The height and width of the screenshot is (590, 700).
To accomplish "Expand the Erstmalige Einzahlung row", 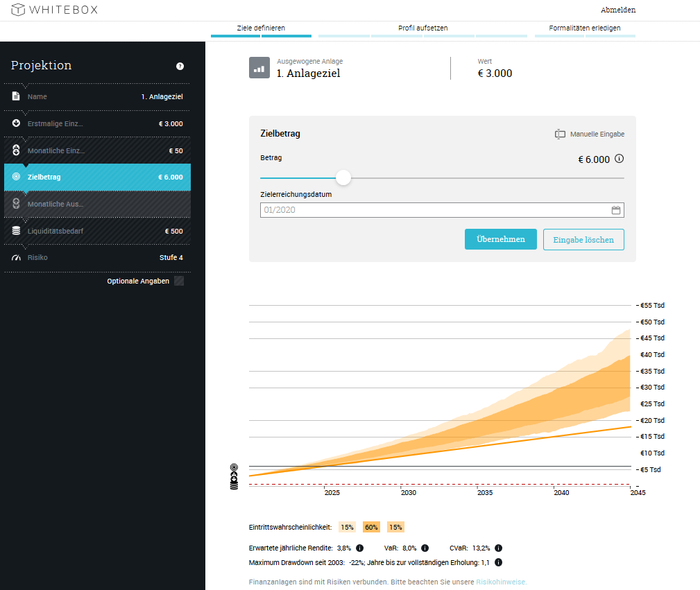I will 97,123.
